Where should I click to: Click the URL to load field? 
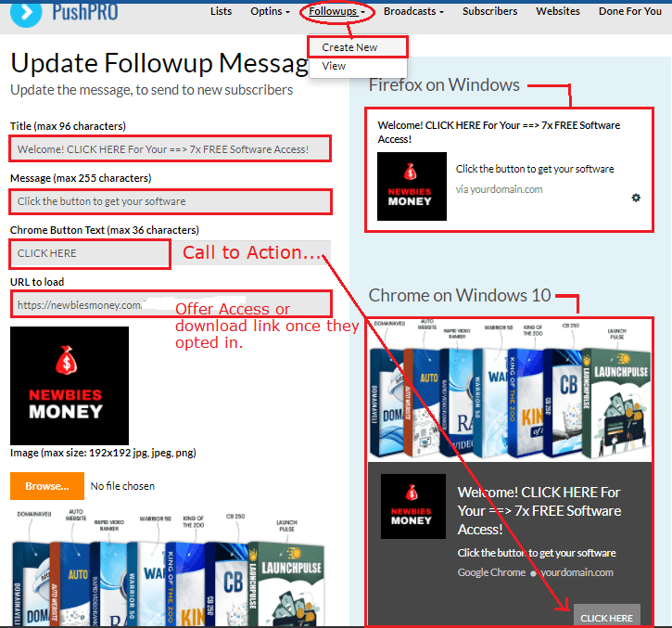[171, 304]
